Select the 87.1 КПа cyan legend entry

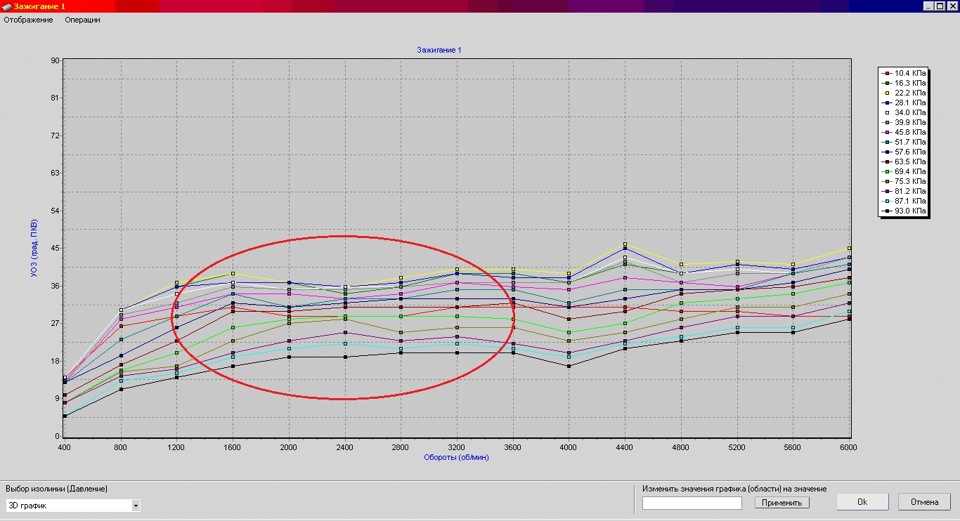click(x=904, y=201)
